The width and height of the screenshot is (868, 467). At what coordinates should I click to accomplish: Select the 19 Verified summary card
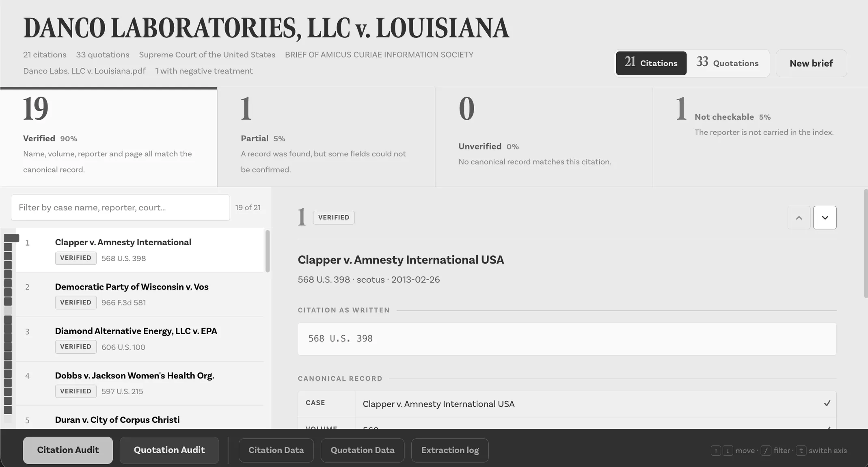coord(108,137)
